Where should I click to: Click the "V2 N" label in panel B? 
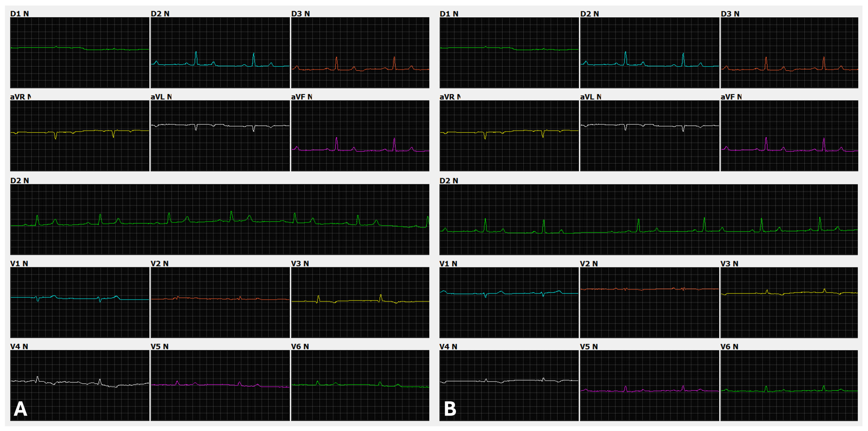coord(589,264)
